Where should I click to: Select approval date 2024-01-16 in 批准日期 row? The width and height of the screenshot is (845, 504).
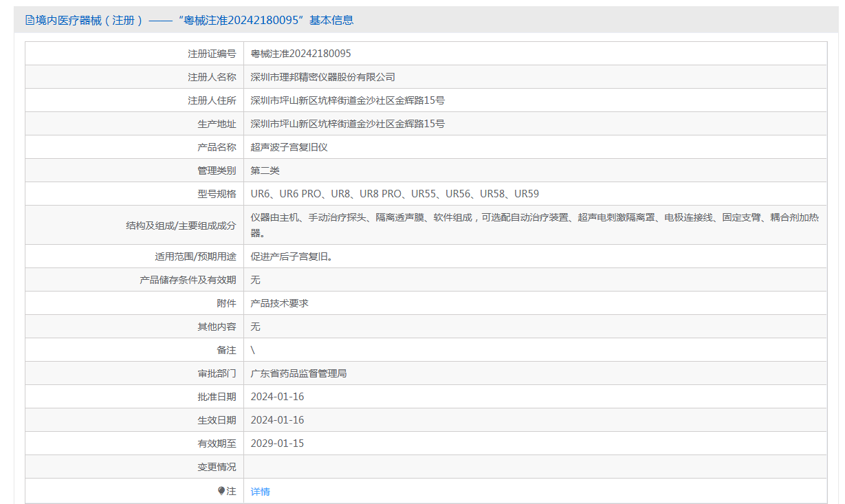[x=277, y=397]
